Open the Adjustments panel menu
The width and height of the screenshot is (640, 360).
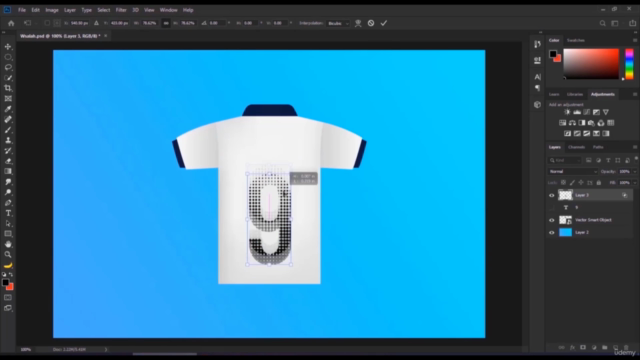(635, 94)
